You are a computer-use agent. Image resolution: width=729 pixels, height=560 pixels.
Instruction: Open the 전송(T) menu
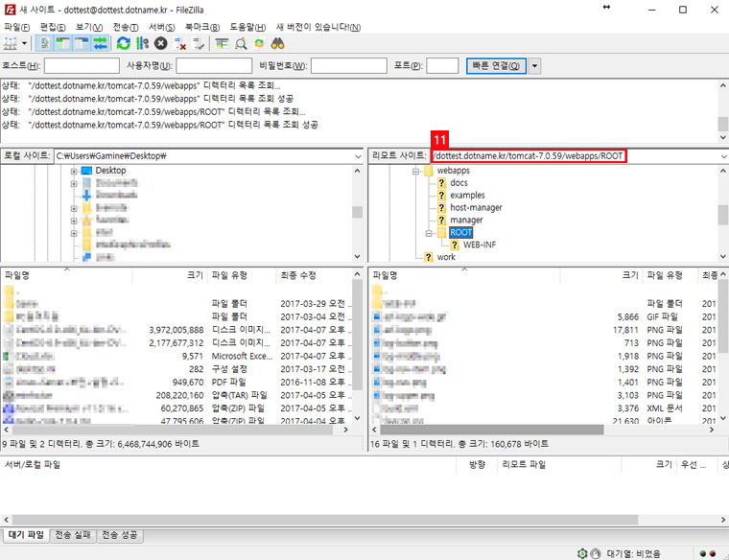125,26
